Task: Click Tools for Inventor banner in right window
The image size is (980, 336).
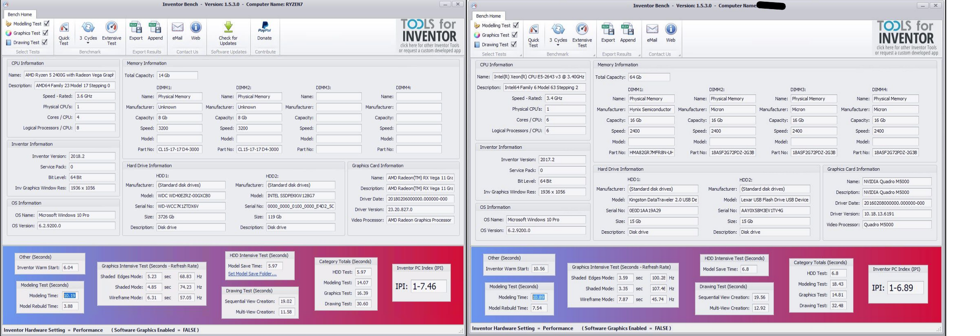Action: pyautogui.click(x=906, y=38)
